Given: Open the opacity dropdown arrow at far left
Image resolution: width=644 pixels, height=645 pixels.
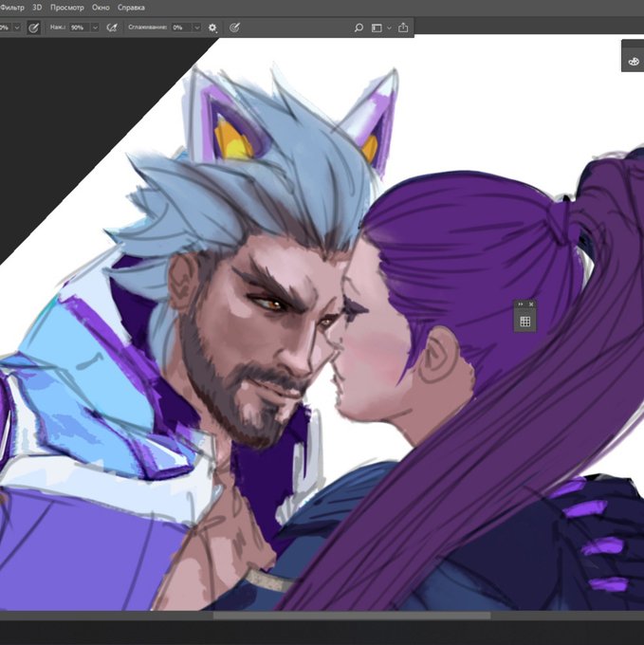Looking at the screenshot, I should pyautogui.click(x=17, y=28).
